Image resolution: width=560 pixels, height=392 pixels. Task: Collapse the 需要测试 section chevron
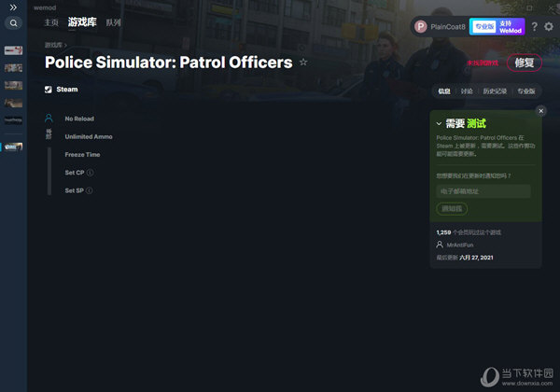pyautogui.click(x=439, y=124)
